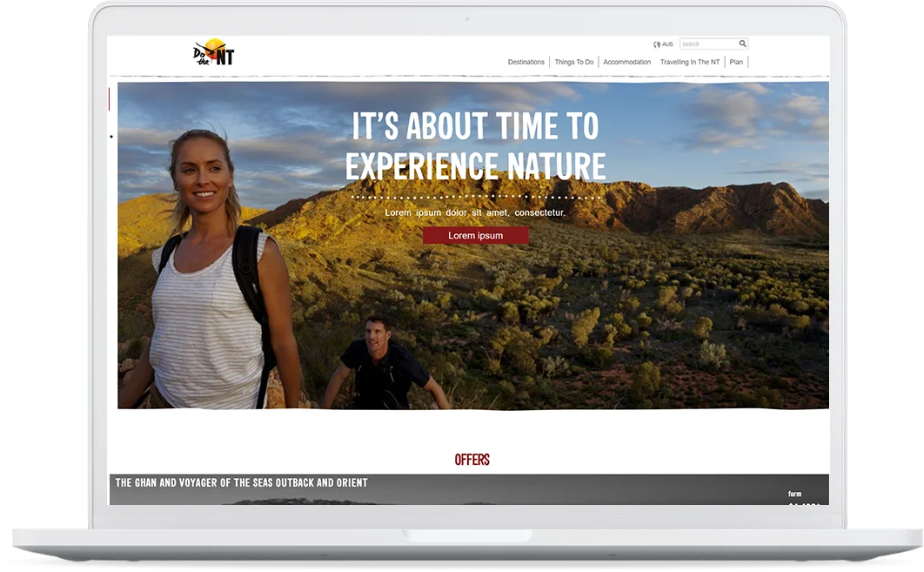924x572 pixels.
Task: Click the globe icon beside AUS
Action: pyautogui.click(x=656, y=44)
